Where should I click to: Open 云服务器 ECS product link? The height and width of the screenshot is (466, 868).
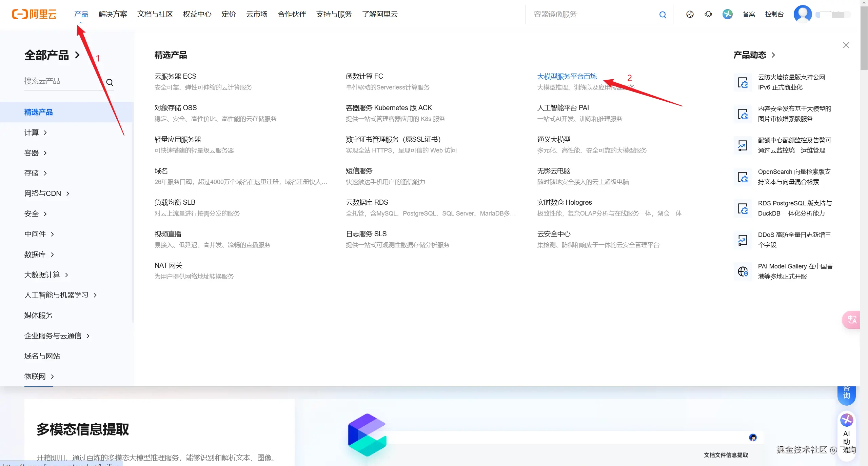coord(175,76)
